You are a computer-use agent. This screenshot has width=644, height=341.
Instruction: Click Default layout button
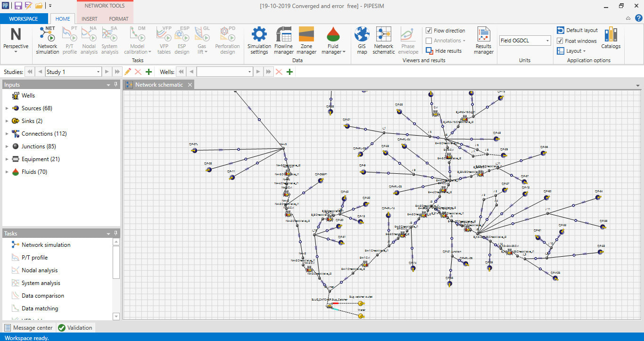[x=578, y=30]
